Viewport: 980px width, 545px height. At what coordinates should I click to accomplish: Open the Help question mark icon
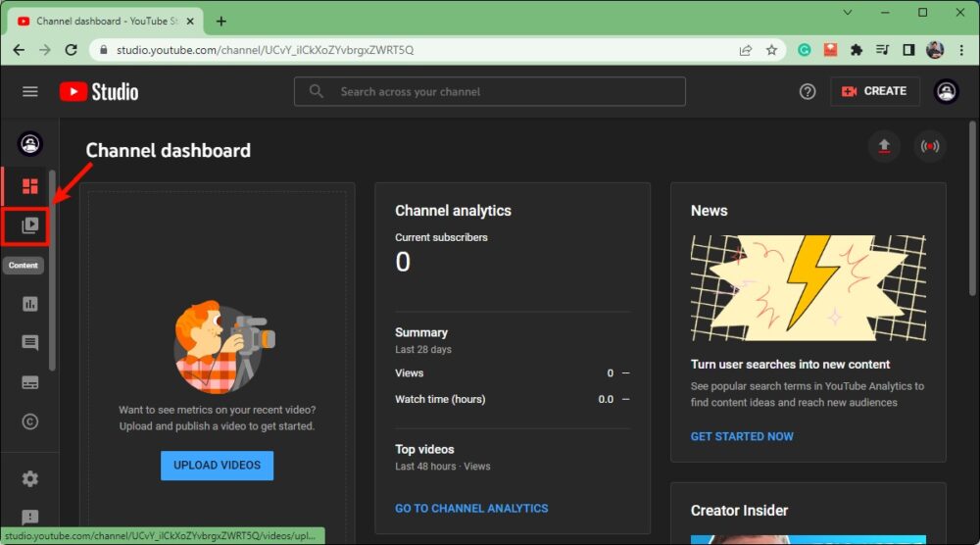(808, 91)
